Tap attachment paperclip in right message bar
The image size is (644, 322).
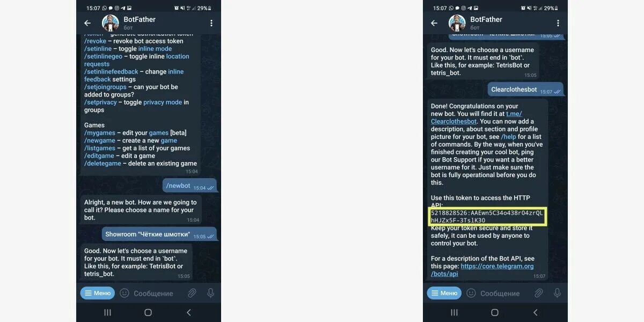pyautogui.click(x=538, y=293)
